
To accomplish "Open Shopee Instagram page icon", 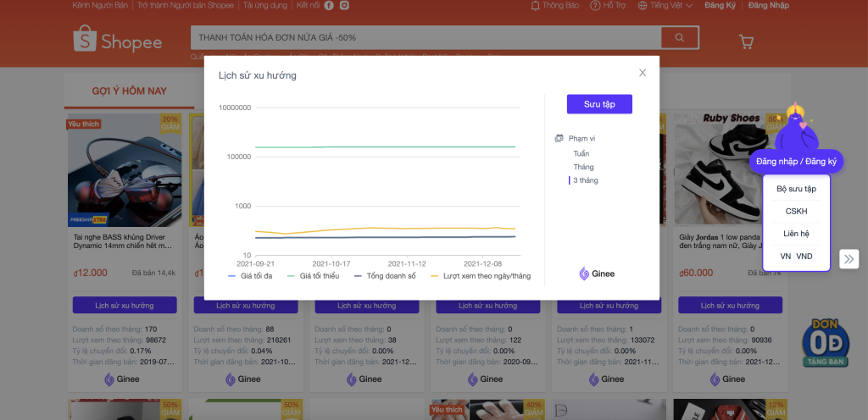I will 344,6.
